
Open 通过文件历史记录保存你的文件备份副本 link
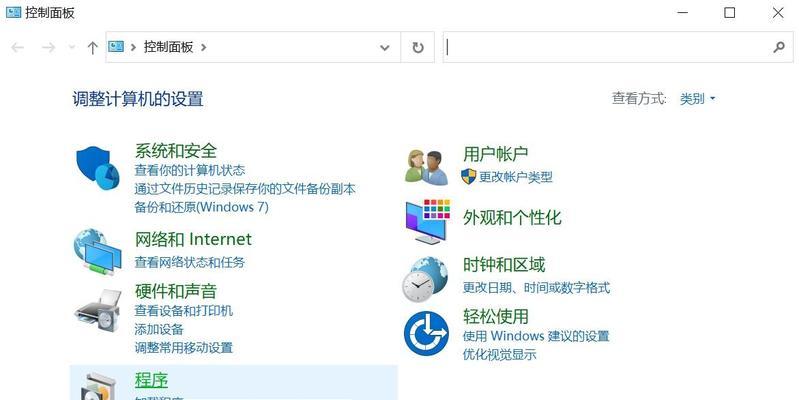click(245, 189)
